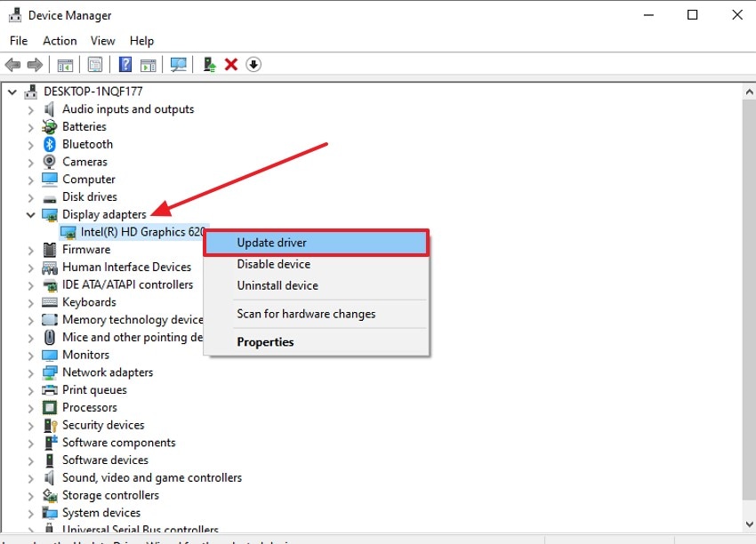Image resolution: width=756 pixels, height=544 pixels.
Task: Click the Forward arrow toolbar icon
Action: [35, 64]
